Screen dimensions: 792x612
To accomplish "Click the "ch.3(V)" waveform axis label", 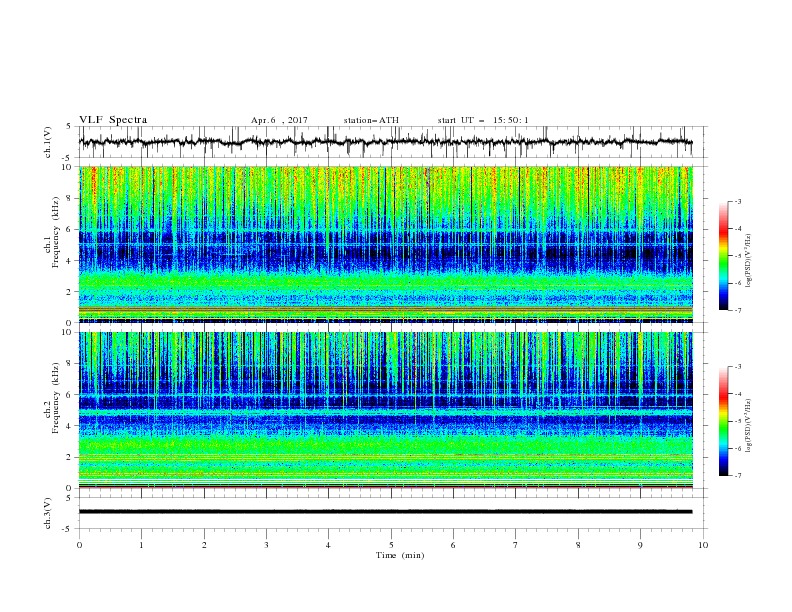I will coord(48,513).
